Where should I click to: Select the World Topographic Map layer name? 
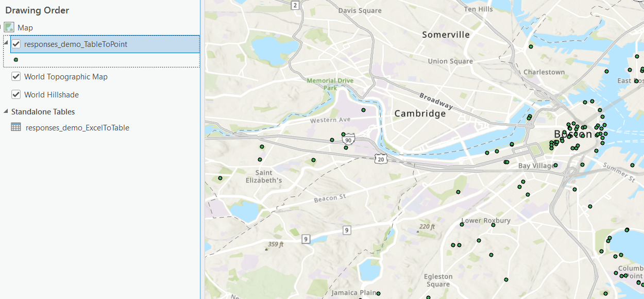(66, 77)
